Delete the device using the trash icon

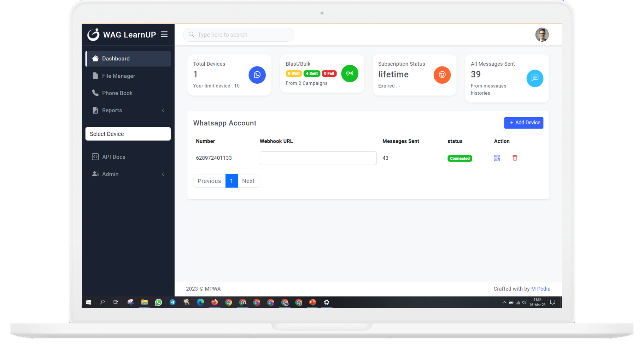point(515,158)
